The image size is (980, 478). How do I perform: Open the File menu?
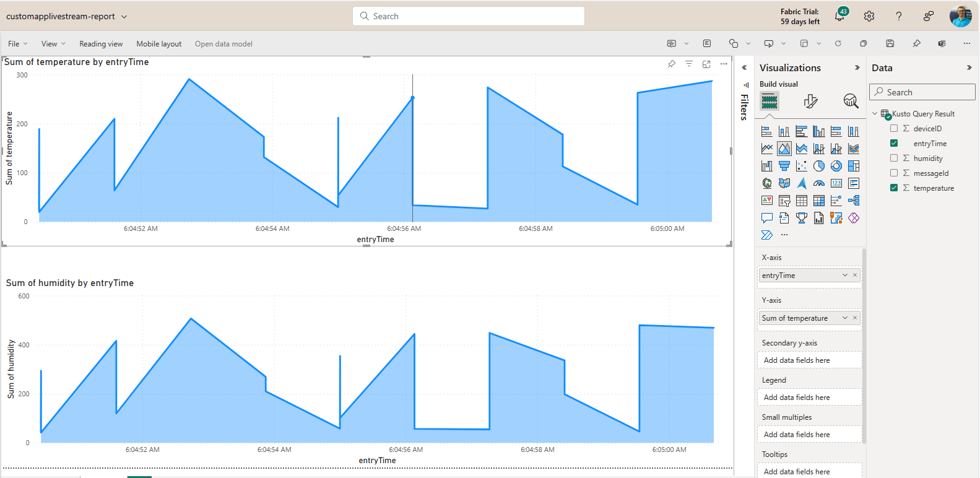tap(17, 44)
